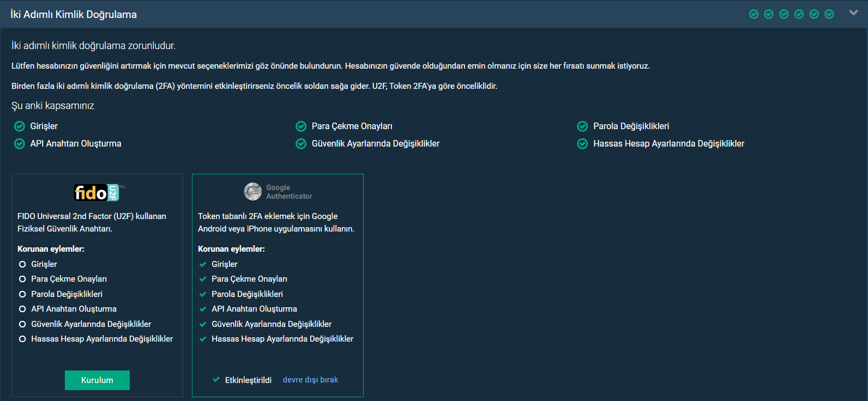
Task: Click 'Korunan eylemler:' label in Google Authenticator card
Action: [231, 249]
